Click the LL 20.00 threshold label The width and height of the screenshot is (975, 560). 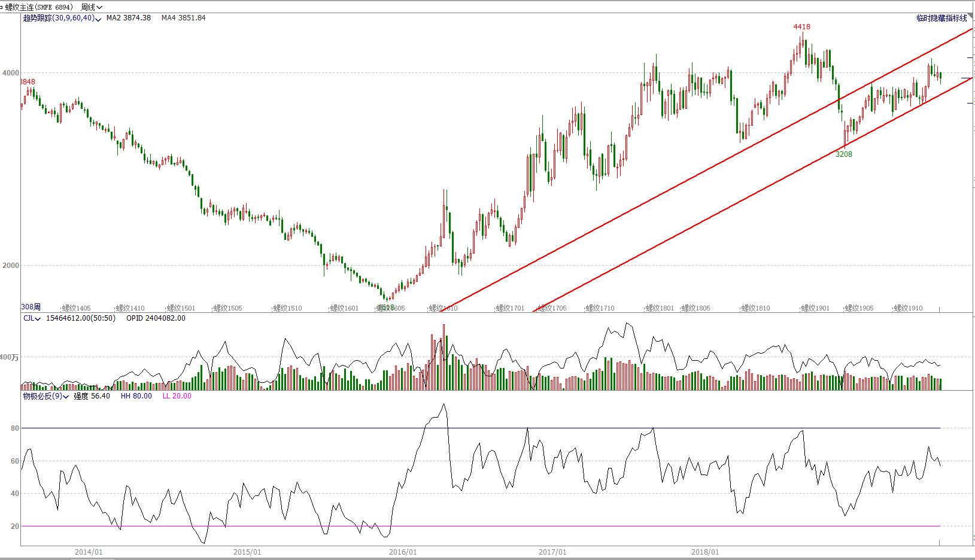[x=177, y=396]
